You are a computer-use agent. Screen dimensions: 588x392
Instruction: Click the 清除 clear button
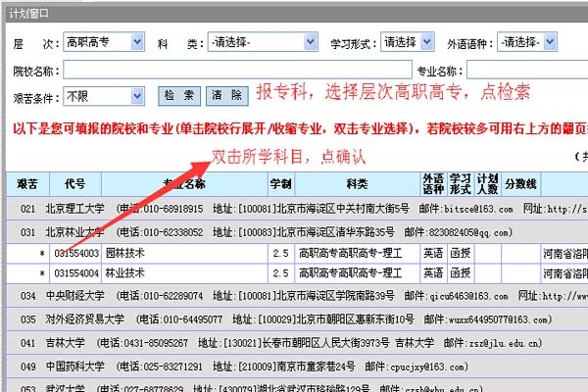coord(225,96)
